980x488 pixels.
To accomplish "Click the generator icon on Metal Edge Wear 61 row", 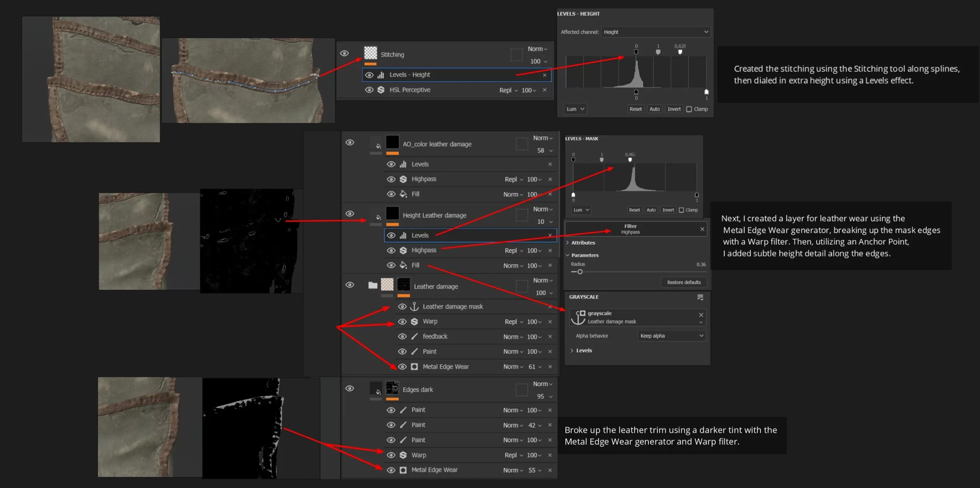I will (x=414, y=367).
